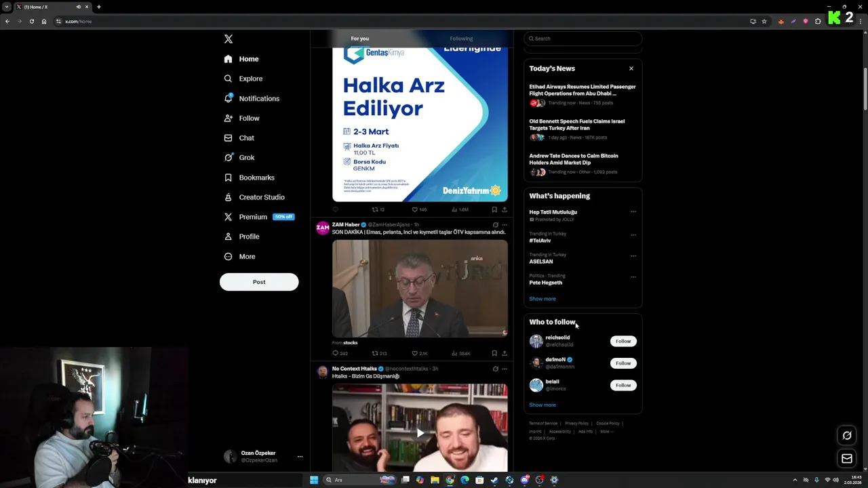
Task: Follow da1moN
Action: (x=623, y=363)
